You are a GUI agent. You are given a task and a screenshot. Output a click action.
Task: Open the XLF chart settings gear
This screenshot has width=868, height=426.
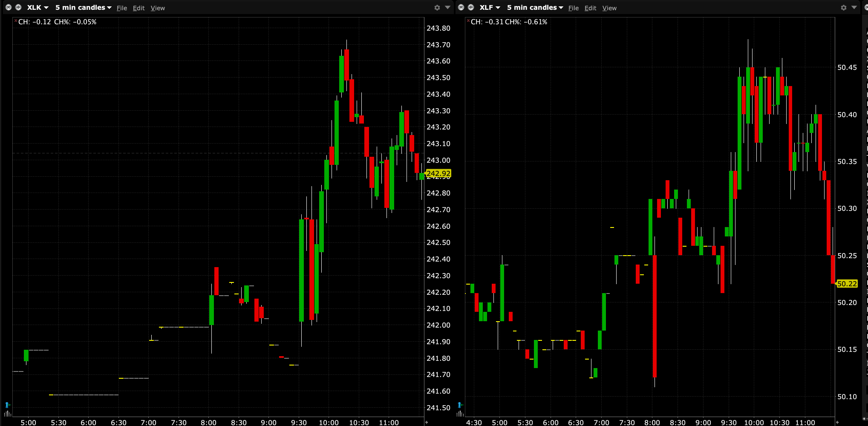tap(843, 8)
